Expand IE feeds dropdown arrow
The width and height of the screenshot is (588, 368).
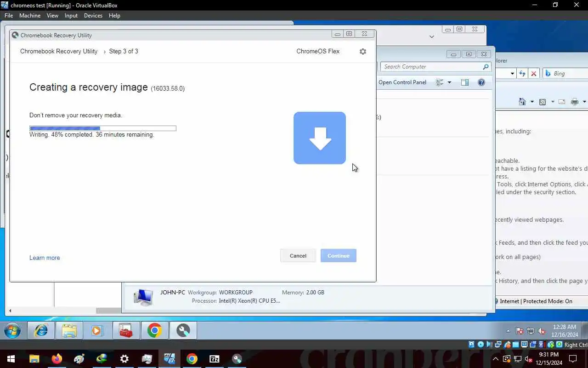point(553,102)
